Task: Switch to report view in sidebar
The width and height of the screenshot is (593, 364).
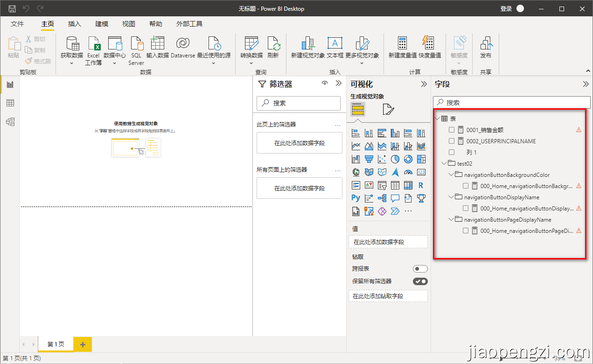Action: point(10,84)
